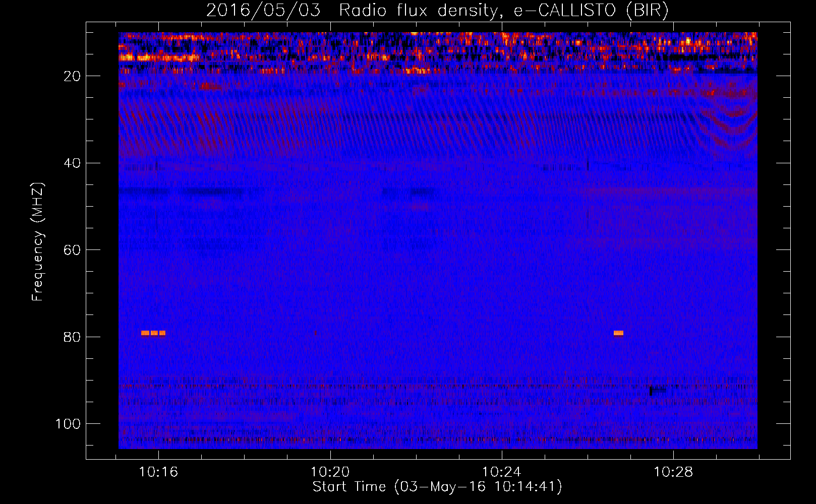The height and width of the screenshot is (504, 816).
Task: Click the 80 MHz frequency tick label
Action: [73, 337]
